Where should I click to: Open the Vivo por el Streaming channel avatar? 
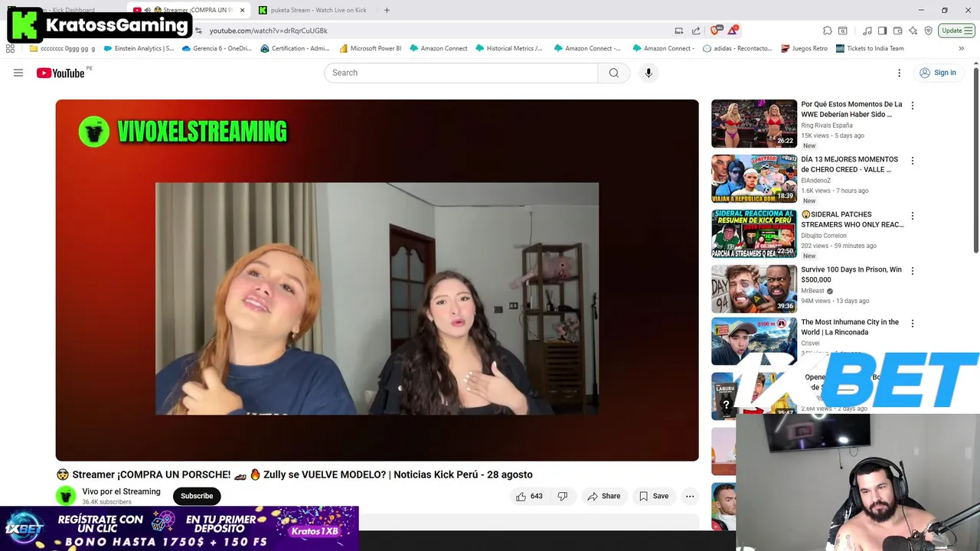tap(66, 496)
